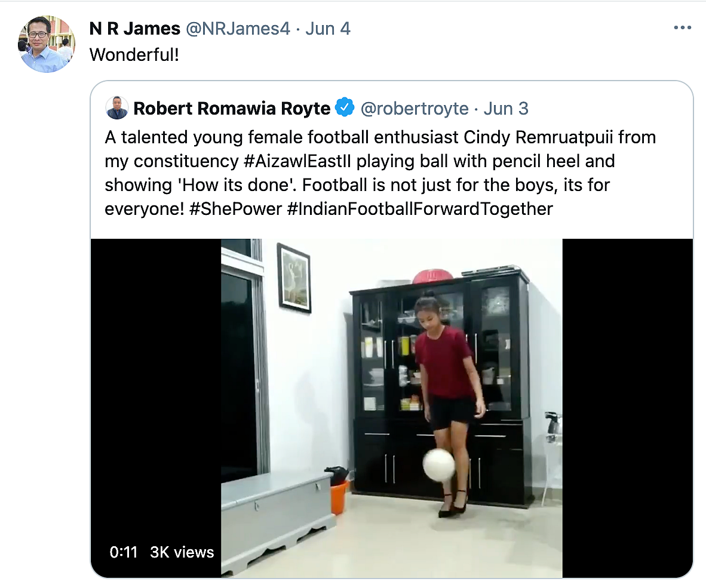
Task: Click the blue verified badge
Action: tap(345, 107)
